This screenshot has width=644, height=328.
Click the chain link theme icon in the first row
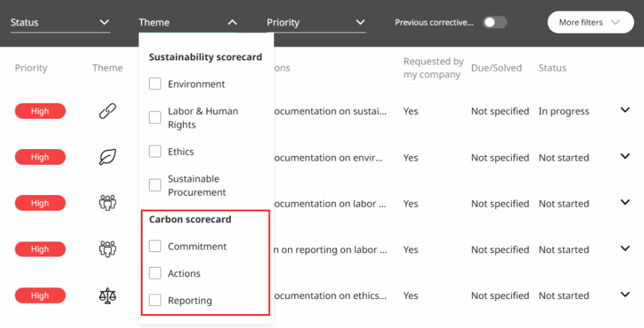point(108,111)
